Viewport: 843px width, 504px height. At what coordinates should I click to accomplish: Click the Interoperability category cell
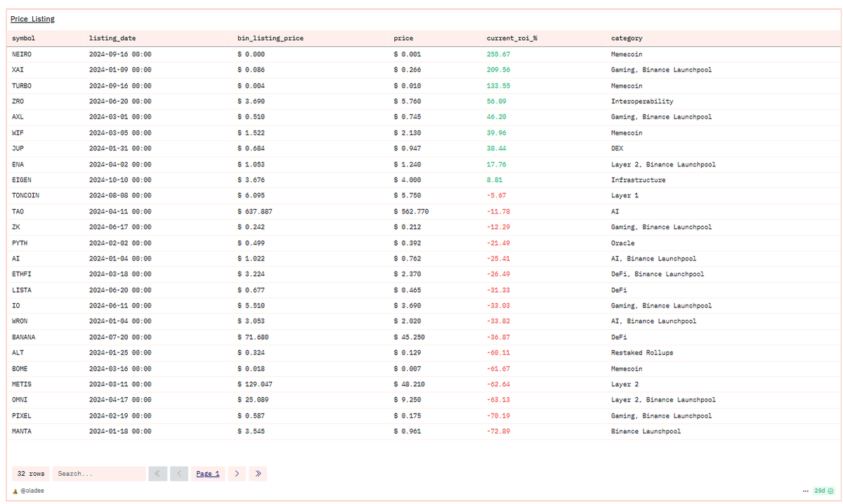(x=642, y=101)
